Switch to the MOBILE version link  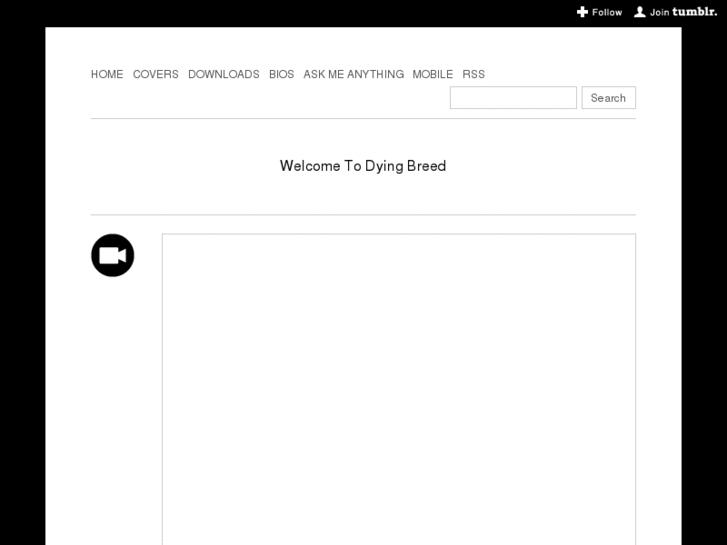click(433, 74)
